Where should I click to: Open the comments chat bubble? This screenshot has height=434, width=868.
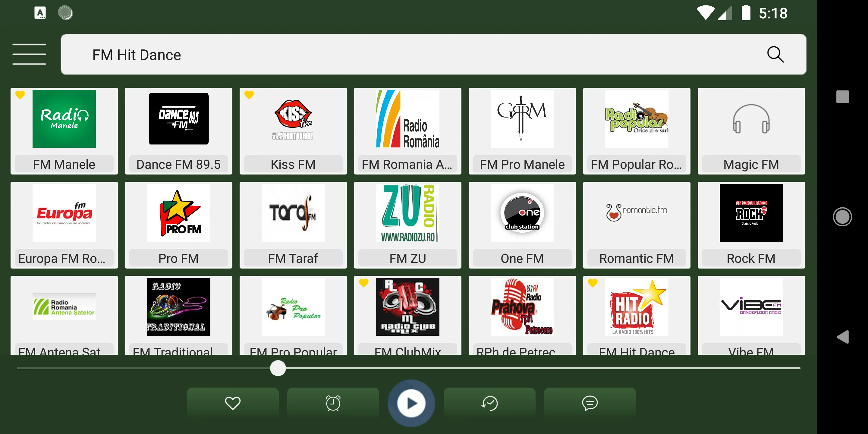click(x=590, y=403)
